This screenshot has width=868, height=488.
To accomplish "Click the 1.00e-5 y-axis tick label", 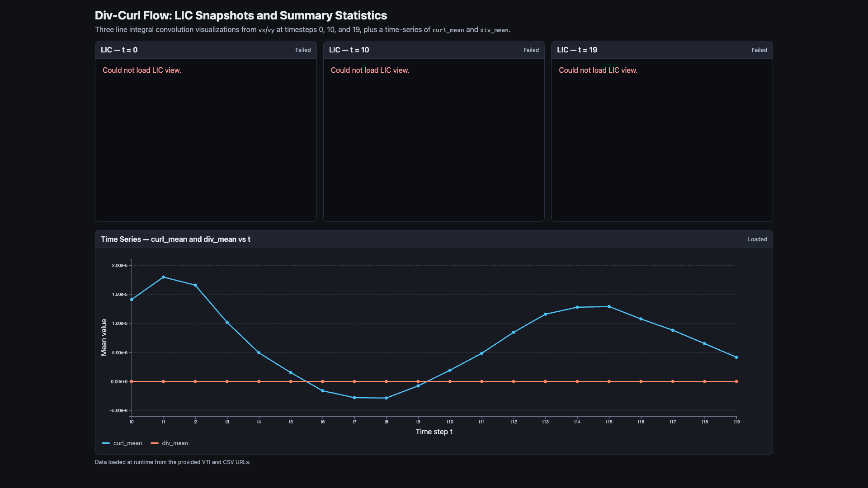I will 120,324.
